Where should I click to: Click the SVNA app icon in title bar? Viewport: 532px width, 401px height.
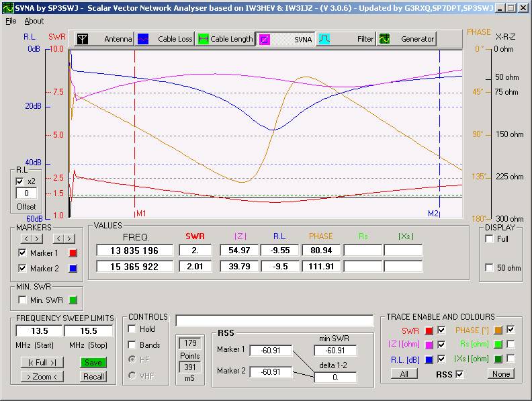pyautogui.click(x=7, y=8)
